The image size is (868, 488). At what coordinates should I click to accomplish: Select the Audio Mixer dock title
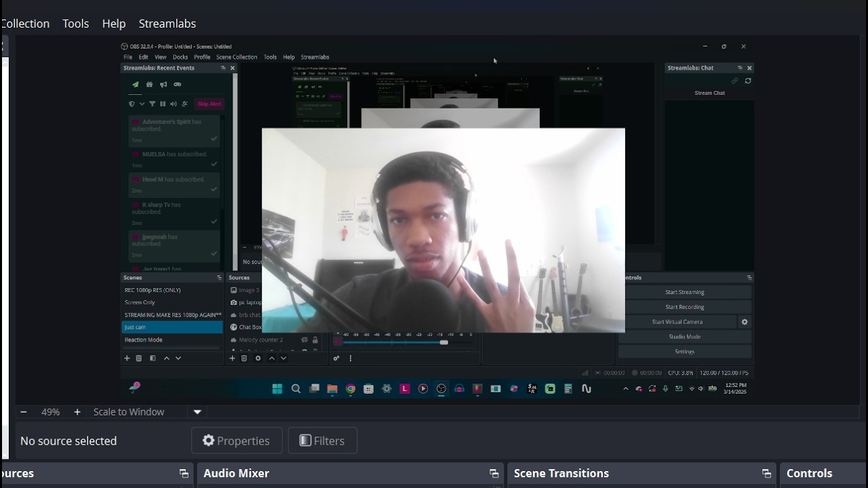pyautogui.click(x=237, y=473)
